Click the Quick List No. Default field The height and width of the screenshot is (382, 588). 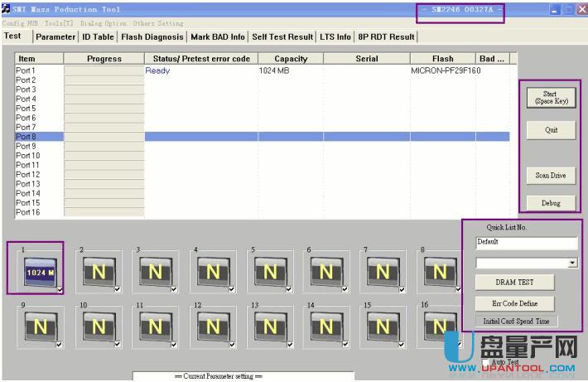coord(526,243)
